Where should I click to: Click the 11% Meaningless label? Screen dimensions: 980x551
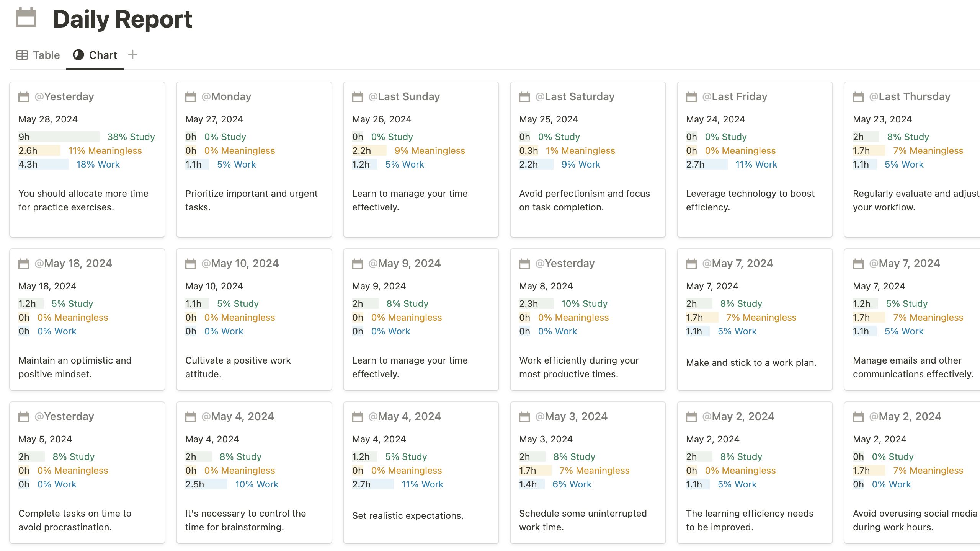[105, 150]
